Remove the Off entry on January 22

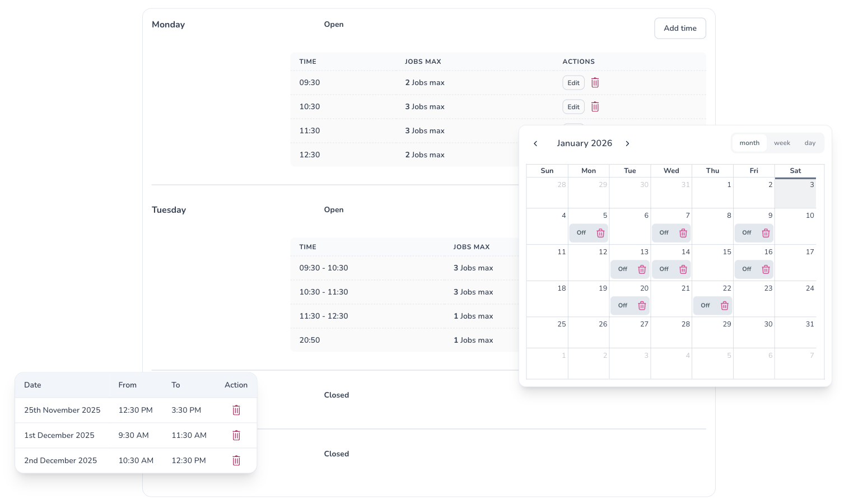coord(725,306)
